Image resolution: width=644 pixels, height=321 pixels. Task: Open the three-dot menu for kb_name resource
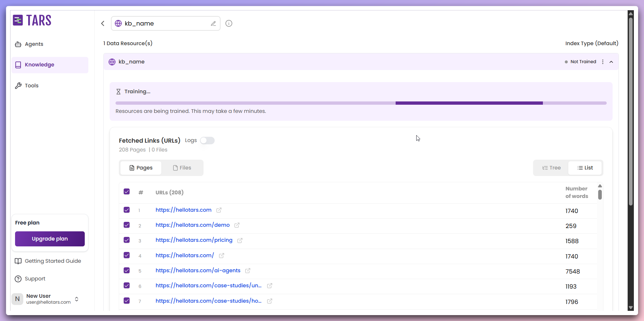[603, 62]
